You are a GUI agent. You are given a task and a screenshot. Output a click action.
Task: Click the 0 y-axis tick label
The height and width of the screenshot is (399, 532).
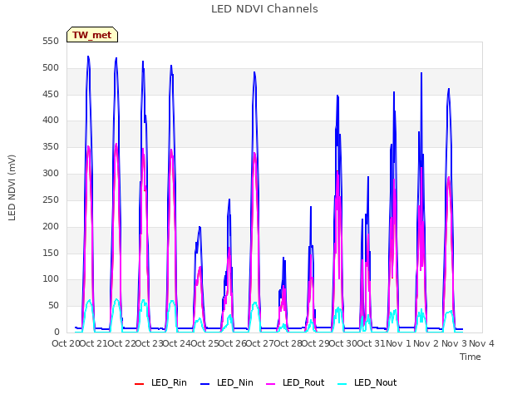tap(57, 332)
